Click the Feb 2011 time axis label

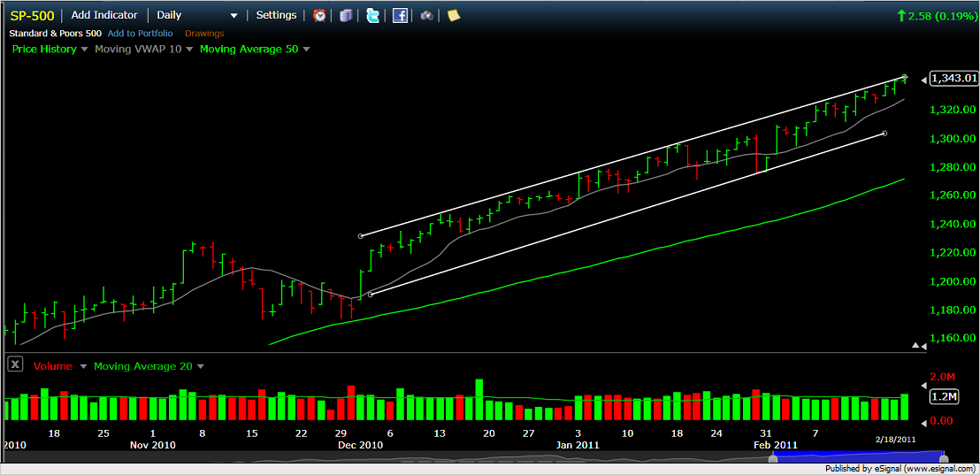pyautogui.click(x=775, y=445)
